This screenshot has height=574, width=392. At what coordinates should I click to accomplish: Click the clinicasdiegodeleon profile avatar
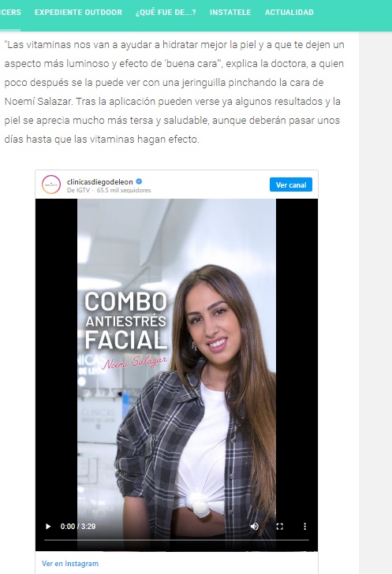coord(51,184)
